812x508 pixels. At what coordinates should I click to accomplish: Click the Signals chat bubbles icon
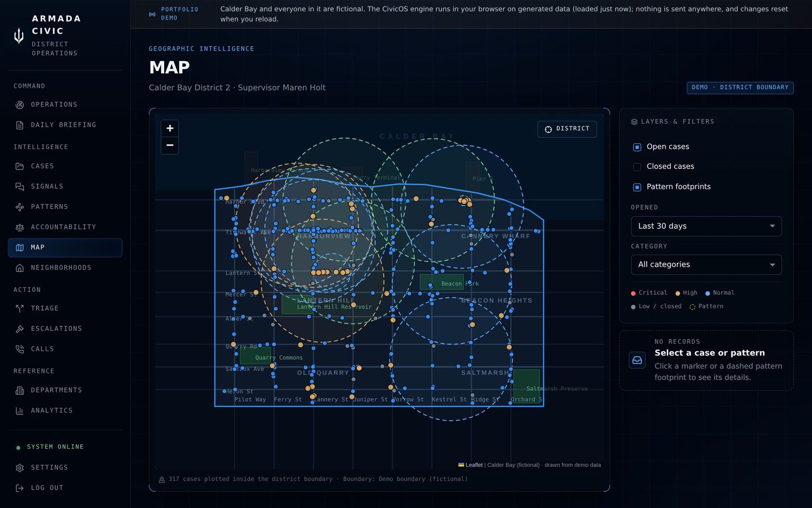pos(20,186)
